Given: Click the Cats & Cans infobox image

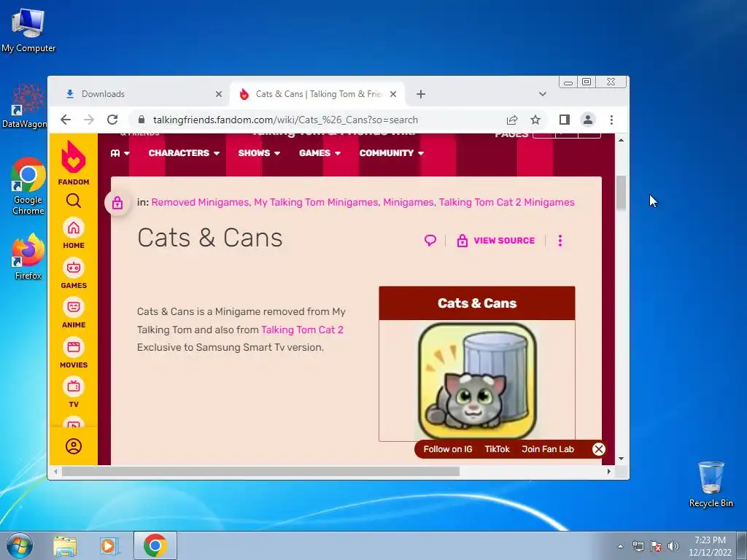Looking at the screenshot, I should [x=477, y=381].
